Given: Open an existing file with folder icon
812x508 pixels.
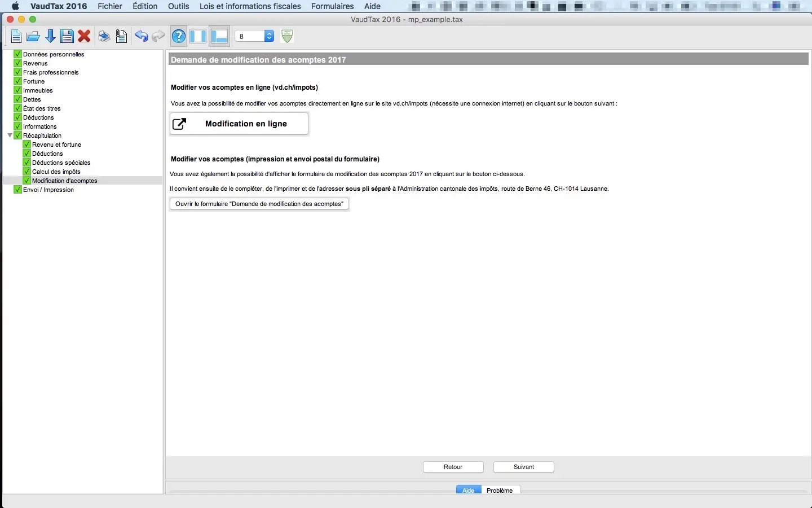Looking at the screenshot, I should 33,37.
